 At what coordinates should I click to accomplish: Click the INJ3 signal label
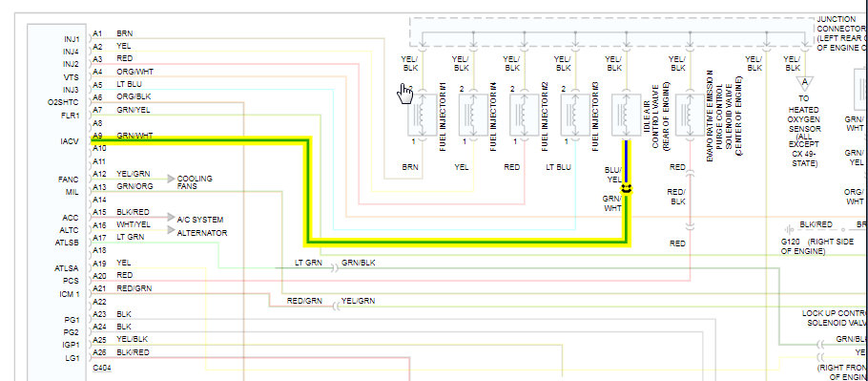point(72,90)
